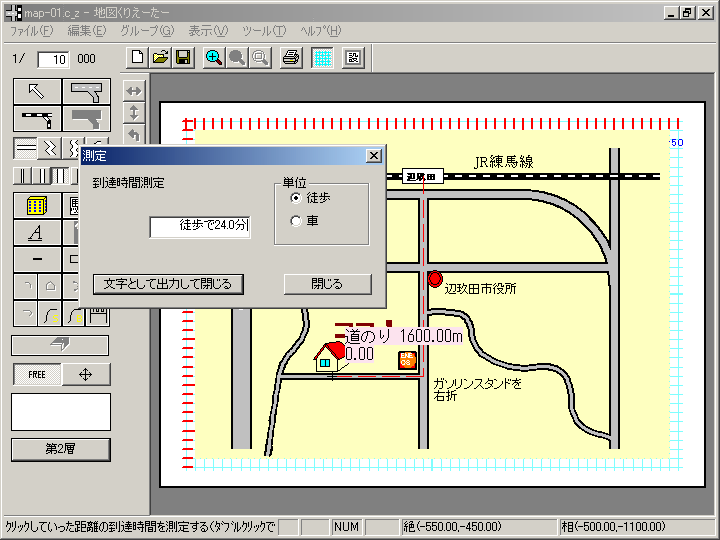Create a new map document
720x540 pixels.
click(x=137, y=58)
